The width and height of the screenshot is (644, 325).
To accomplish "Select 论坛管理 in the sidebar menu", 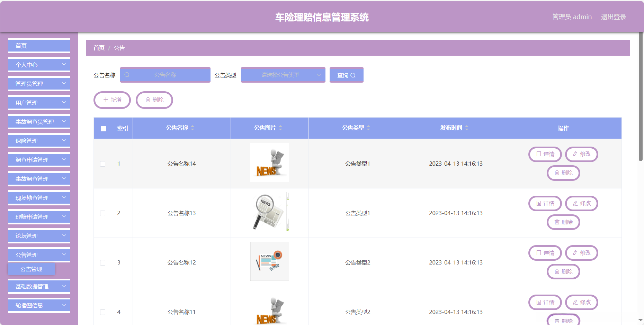I will point(39,235).
